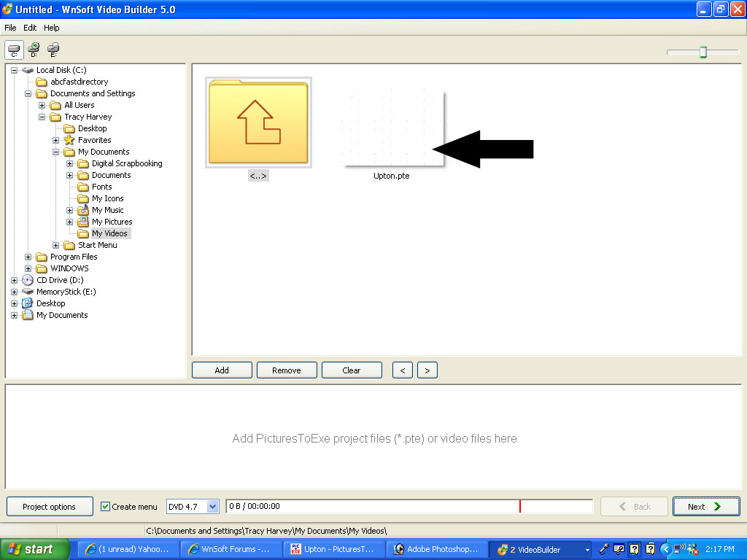Expand the Program Files node

(28, 257)
